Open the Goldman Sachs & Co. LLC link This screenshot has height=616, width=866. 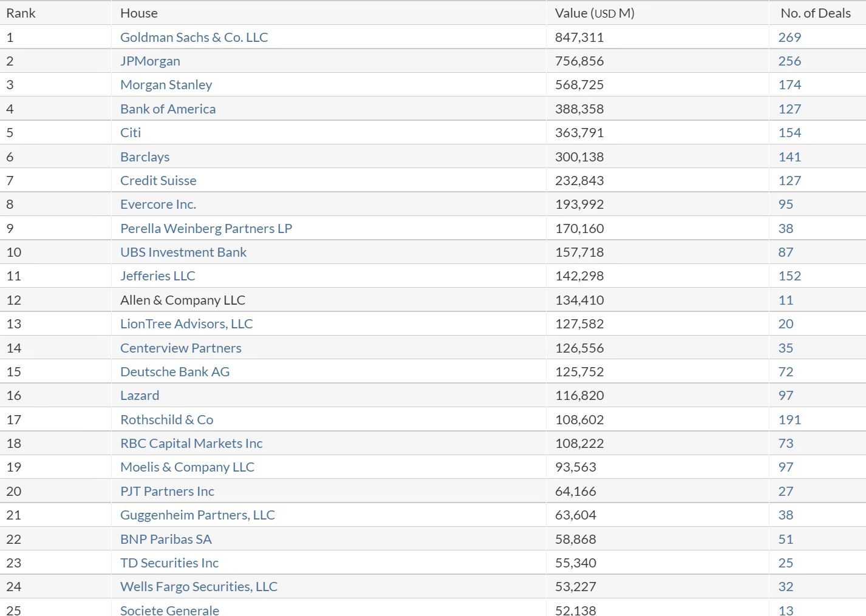pyautogui.click(x=194, y=37)
